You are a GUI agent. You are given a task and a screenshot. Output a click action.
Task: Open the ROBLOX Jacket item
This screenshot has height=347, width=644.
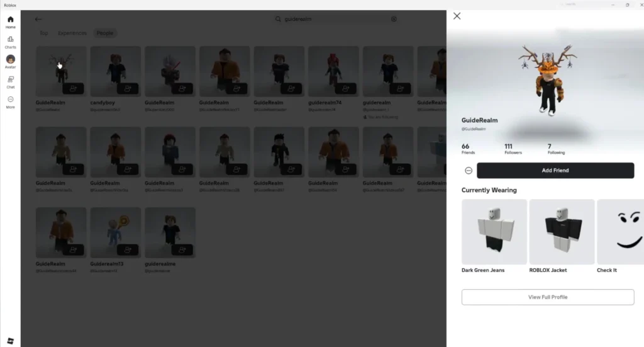click(562, 232)
